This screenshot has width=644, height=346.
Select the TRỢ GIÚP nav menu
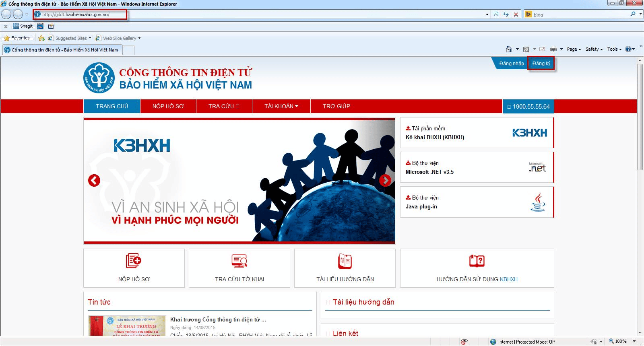[336, 106]
